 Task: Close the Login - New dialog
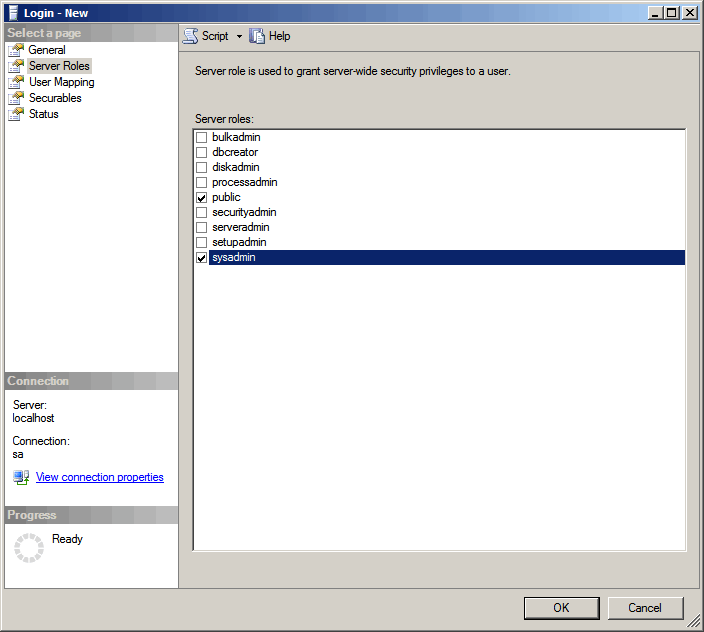click(x=689, y=13)
